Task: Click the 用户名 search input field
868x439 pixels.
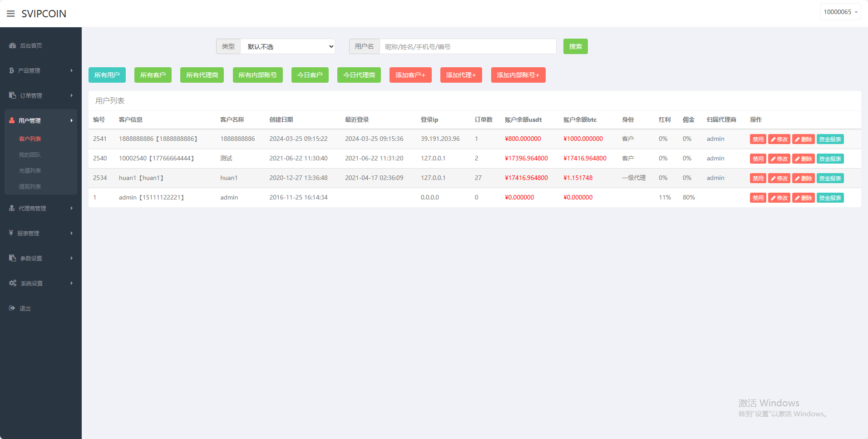Action: (468, 46)
